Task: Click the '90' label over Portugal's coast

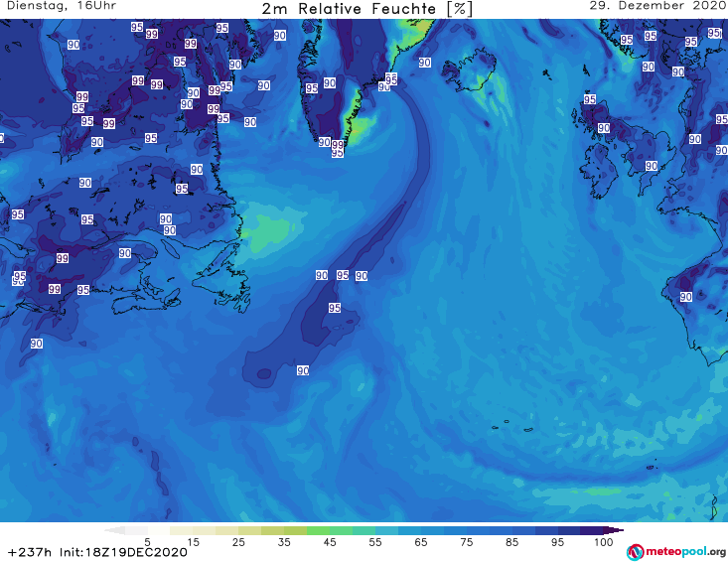Action: [x=686, y=297]
